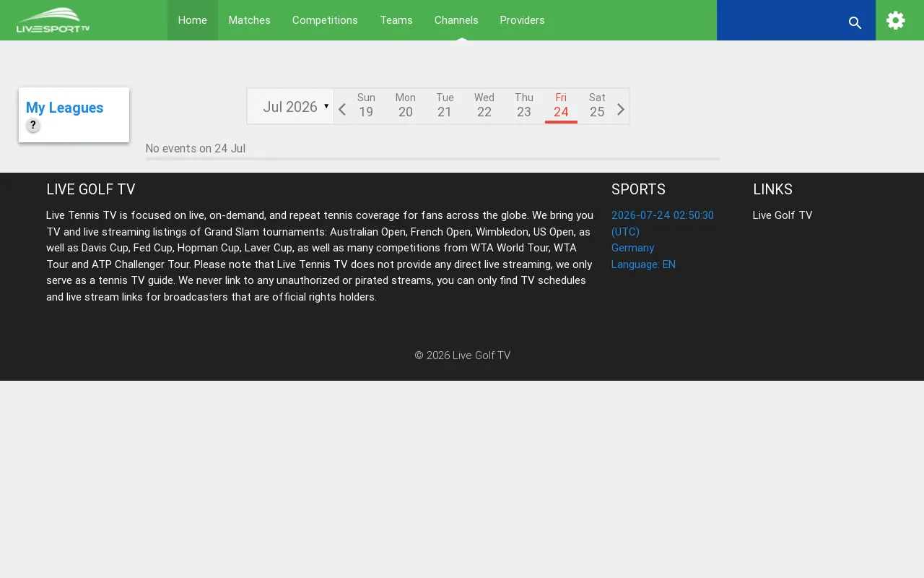Select Fri 24 in date strip
This screenshot has height=578, width=924.
click(561, 105)
